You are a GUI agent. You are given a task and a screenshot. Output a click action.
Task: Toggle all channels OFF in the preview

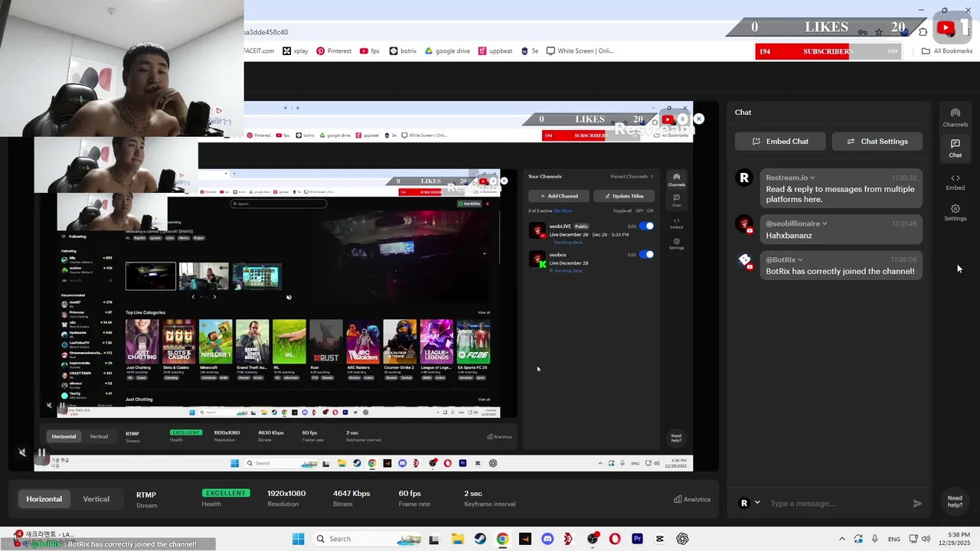point(639,210)
